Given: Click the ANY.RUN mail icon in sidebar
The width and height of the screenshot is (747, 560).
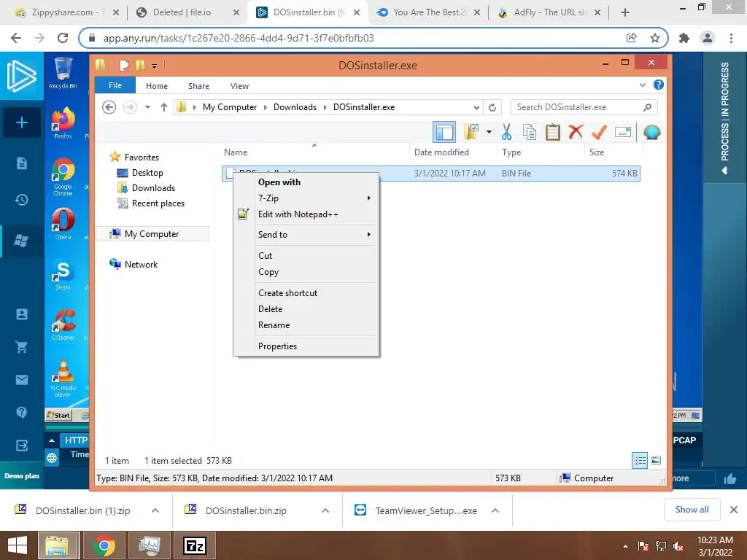Looking at the screenshot, I should click(x=22, y=379).
